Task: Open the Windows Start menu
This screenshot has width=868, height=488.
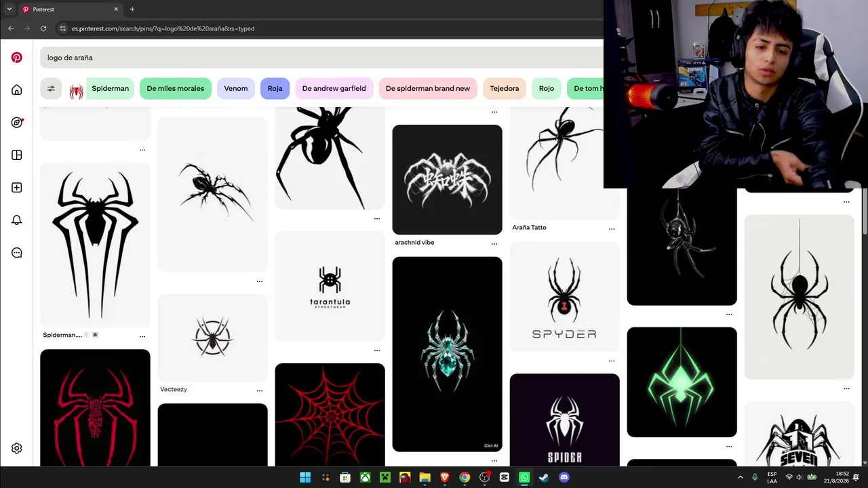Action: click(305, 477)
